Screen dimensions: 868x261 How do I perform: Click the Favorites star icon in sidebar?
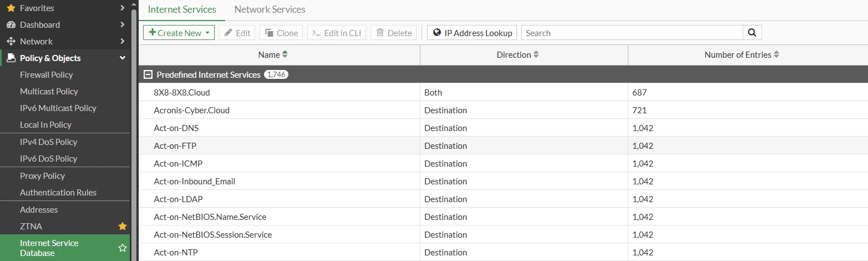click(11, 8)
